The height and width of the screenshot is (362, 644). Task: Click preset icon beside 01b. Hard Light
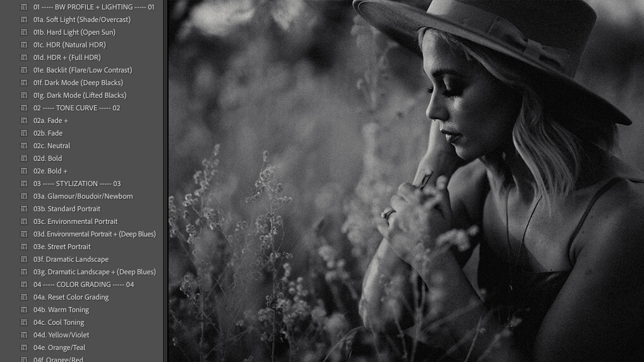tap(24, 32)
